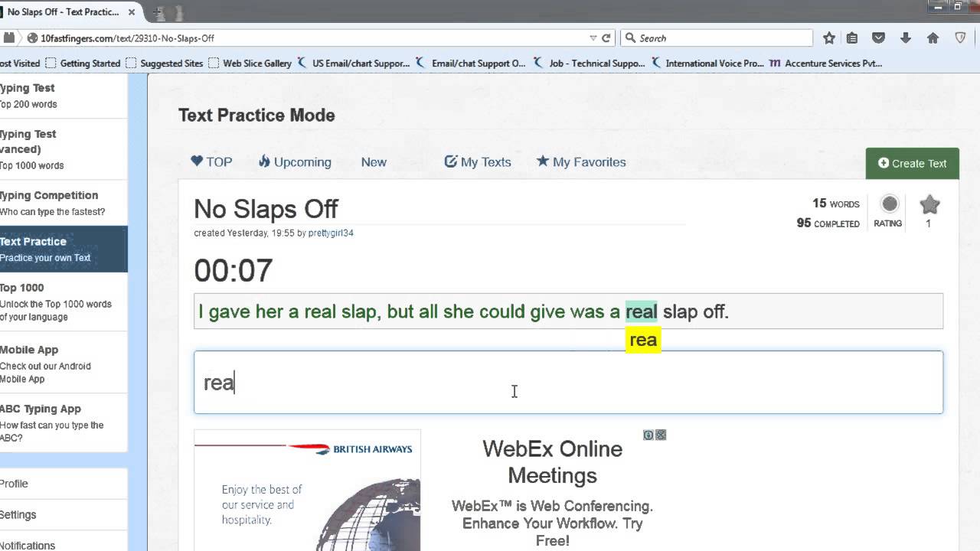This screenshot has width=980, height=551.
Task: Switch to the New texts tab
Action: pos(374,161)
